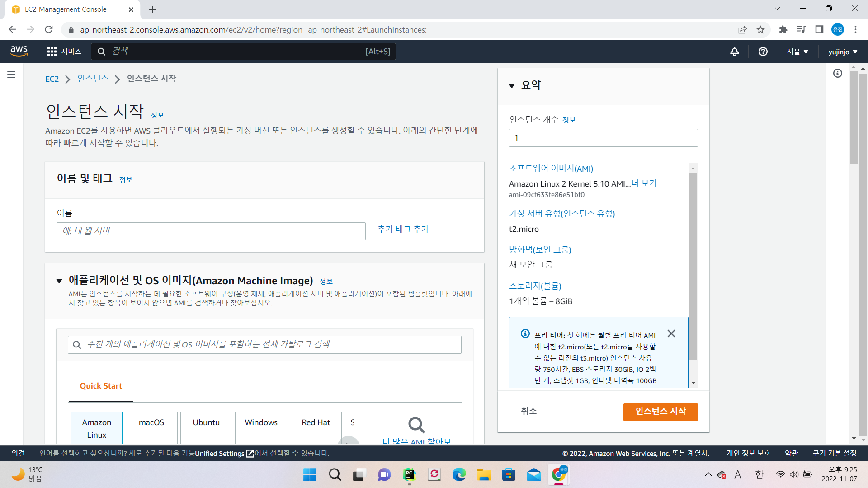Image resolution: width=868 pixels, height=488 pixels.
Task: Open Microsoft Store from the taskbar
Action: pos(509,474)
